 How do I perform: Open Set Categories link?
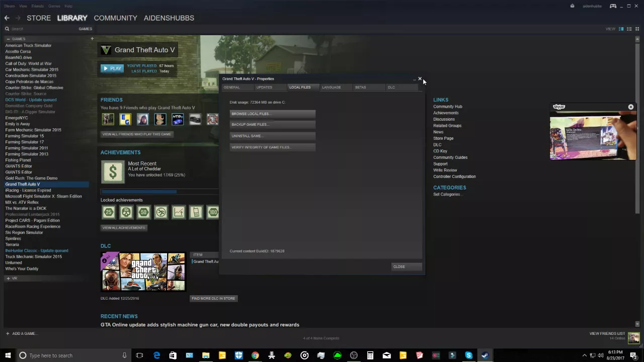click(x=447, y=194)
